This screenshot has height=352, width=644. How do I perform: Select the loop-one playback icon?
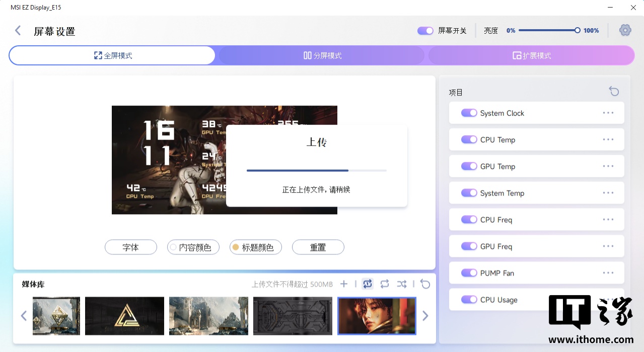pyautogui.click(x=368, y=284)
